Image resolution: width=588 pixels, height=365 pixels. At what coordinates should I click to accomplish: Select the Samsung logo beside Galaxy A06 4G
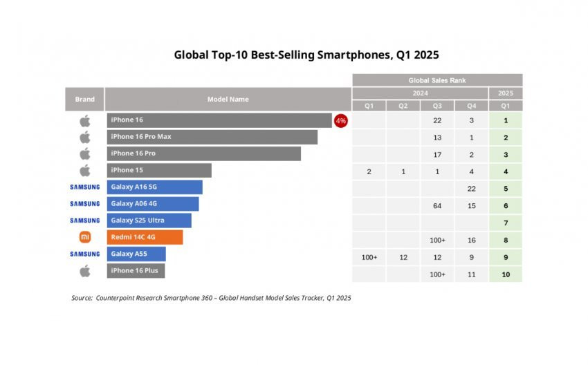pos(84,204)
